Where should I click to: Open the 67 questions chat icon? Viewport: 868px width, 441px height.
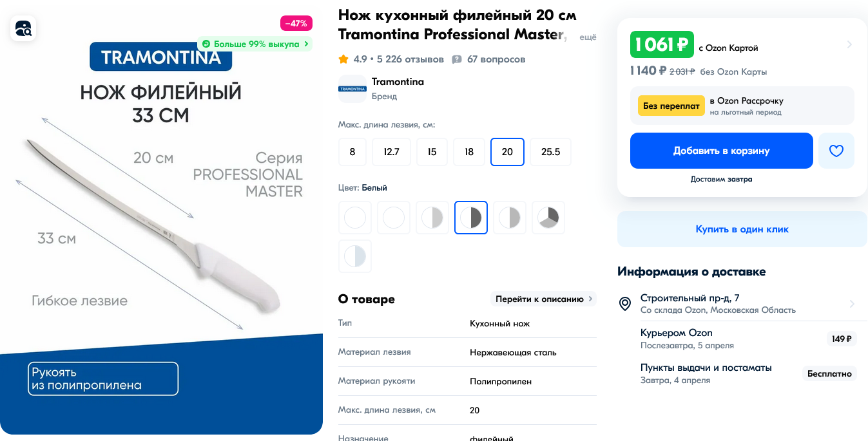457,59
